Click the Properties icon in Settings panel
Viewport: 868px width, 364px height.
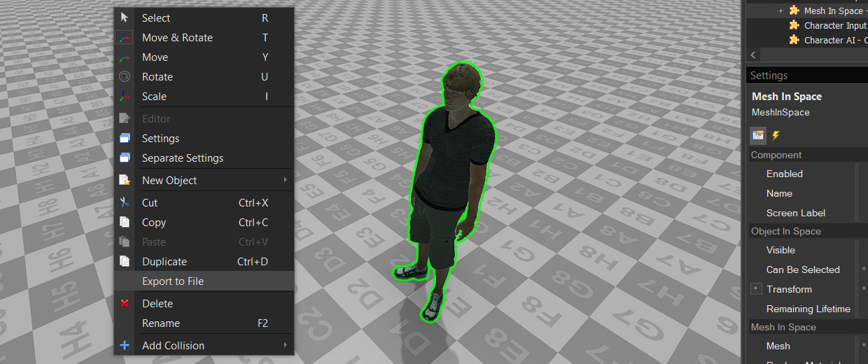[x=757, y=135]
